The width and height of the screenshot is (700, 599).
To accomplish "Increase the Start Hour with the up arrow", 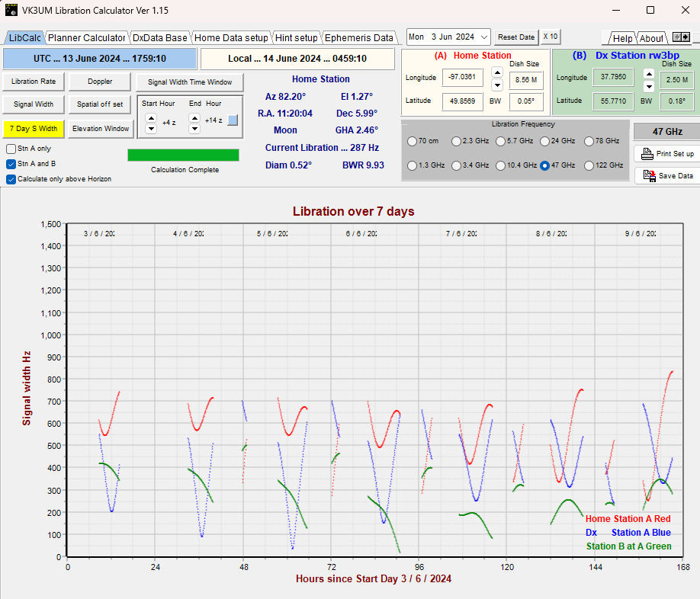I will [x=151, y=118].
